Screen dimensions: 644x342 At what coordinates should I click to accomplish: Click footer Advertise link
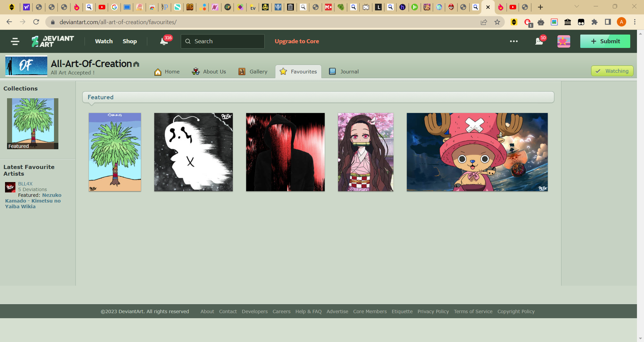(337, 311)
